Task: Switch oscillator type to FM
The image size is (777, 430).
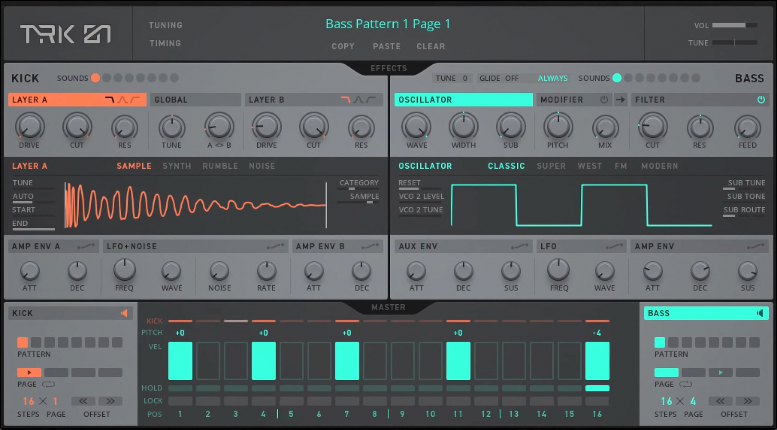Action: coord(621,166)
